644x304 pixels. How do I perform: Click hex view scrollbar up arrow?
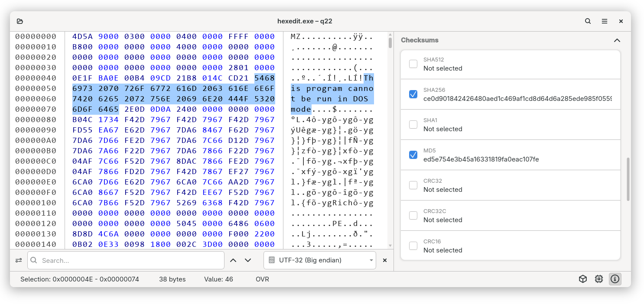390,35
